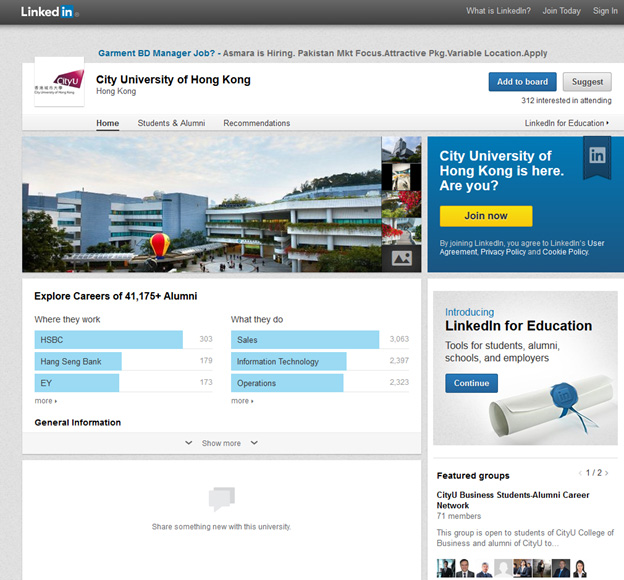Expand more under What they do
Screen dimensions: 624x580
click(x=242, y=401)
